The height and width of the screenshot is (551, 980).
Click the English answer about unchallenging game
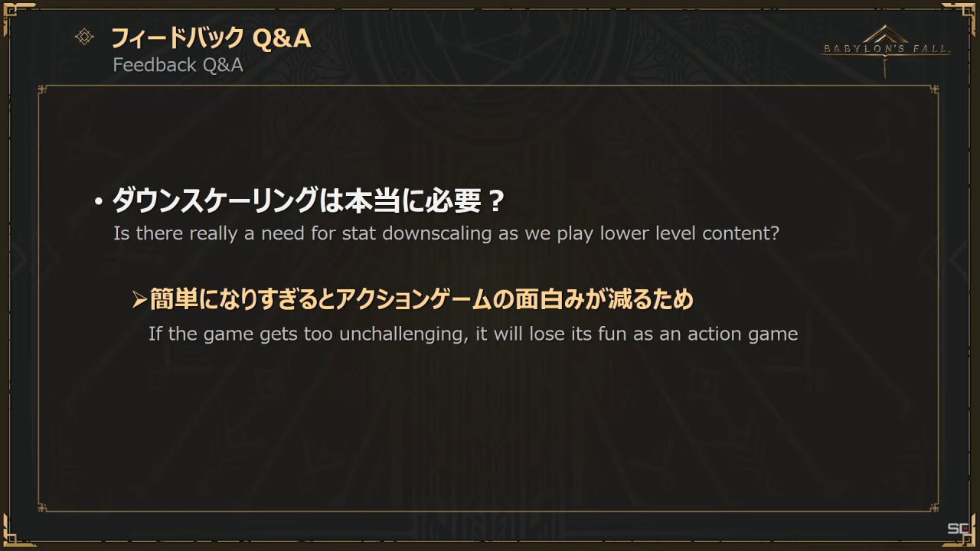click(x=473, y=334)
